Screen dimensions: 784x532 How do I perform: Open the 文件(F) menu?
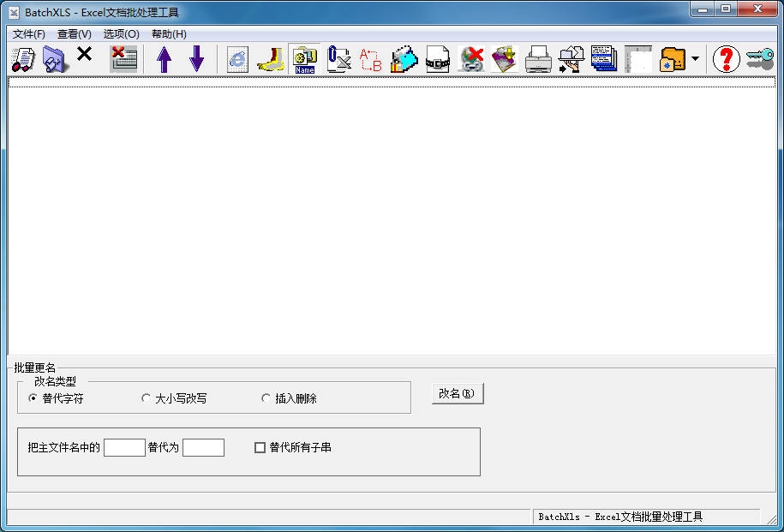point(29,34)
